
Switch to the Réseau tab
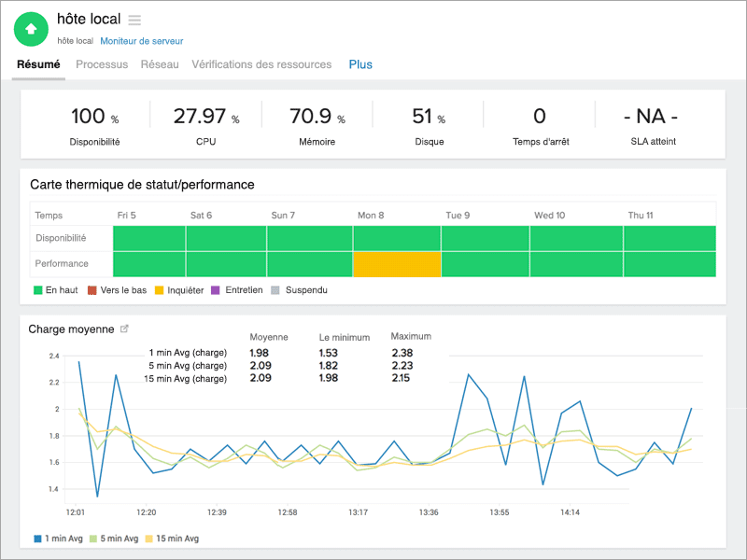point(160,64)
